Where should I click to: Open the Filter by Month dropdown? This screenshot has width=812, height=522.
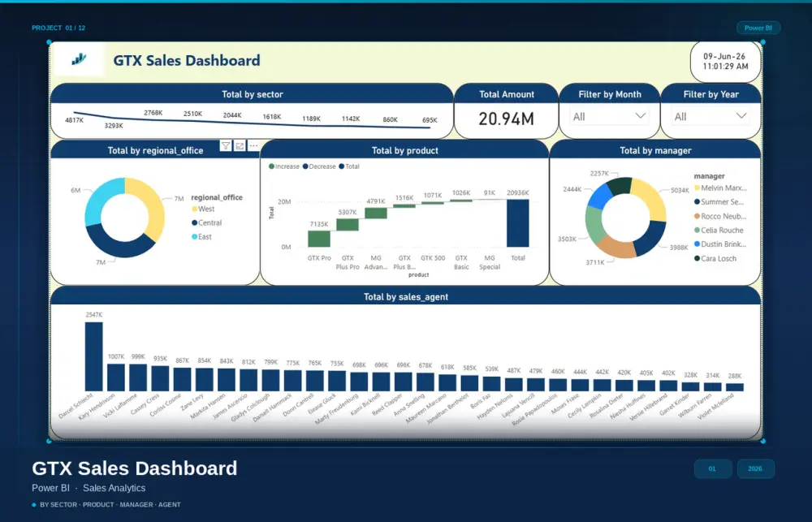[x=610, y=117]
